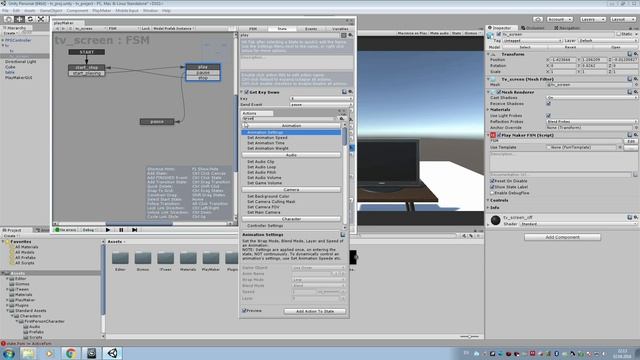Open the Play Maker FSM component gear menu
Viewport: 640px width, 360px height.
pos(636,135)
